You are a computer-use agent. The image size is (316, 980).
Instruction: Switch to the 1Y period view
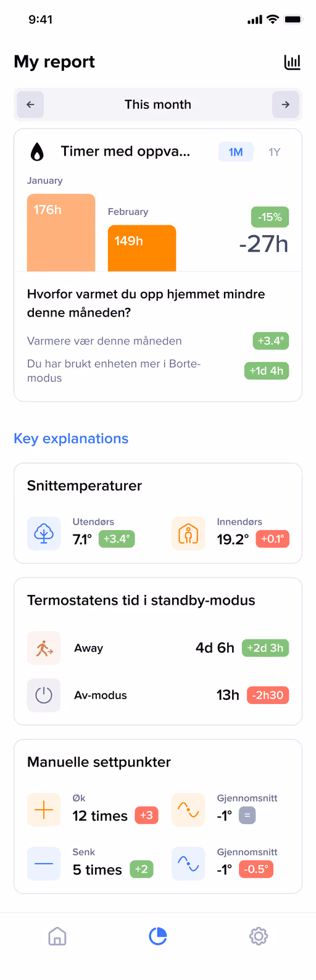click(275, 152)
